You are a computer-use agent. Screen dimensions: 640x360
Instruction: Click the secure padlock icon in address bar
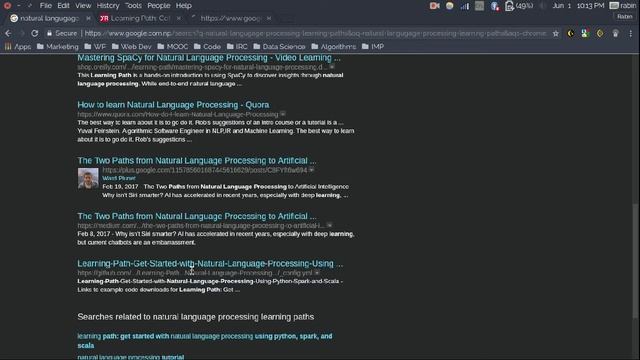[49, 33]
